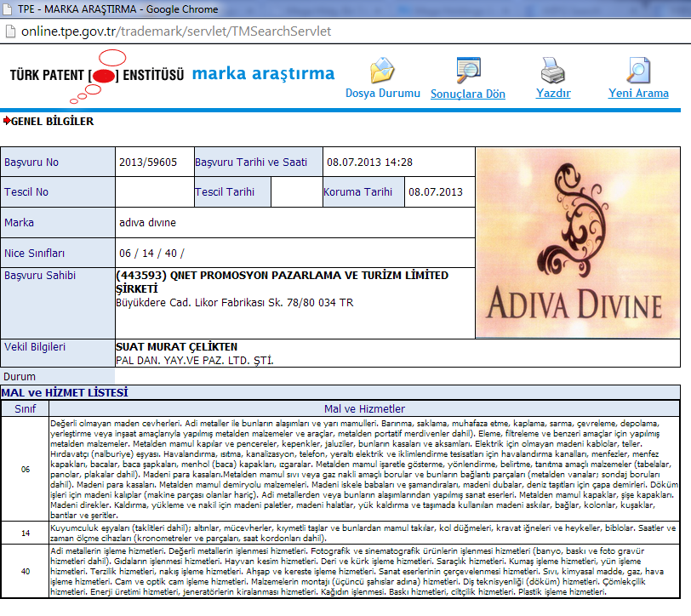Click the Sonuçlara Dön magnifier icon
The image size is (691, 616).
click(468, 70)
